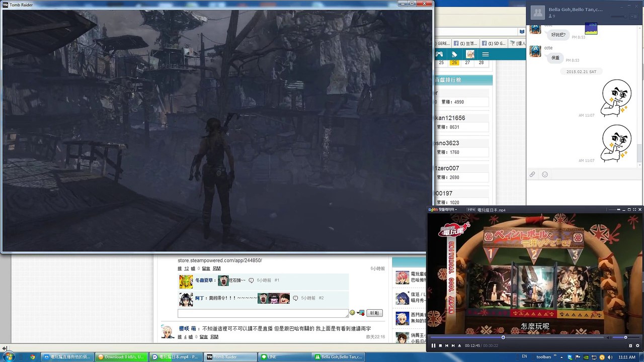Click the game controller icon in browser page
This screenshot has width=644, height=362.
439,54
